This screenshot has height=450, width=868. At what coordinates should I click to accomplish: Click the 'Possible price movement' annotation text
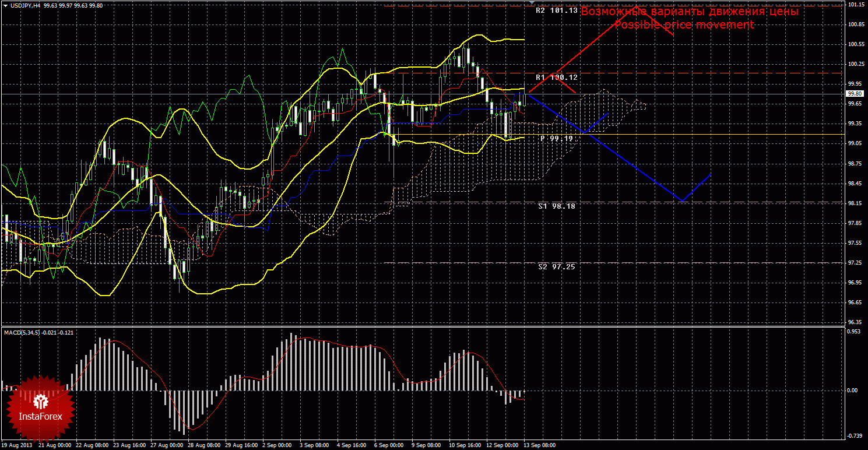[684, 25]
